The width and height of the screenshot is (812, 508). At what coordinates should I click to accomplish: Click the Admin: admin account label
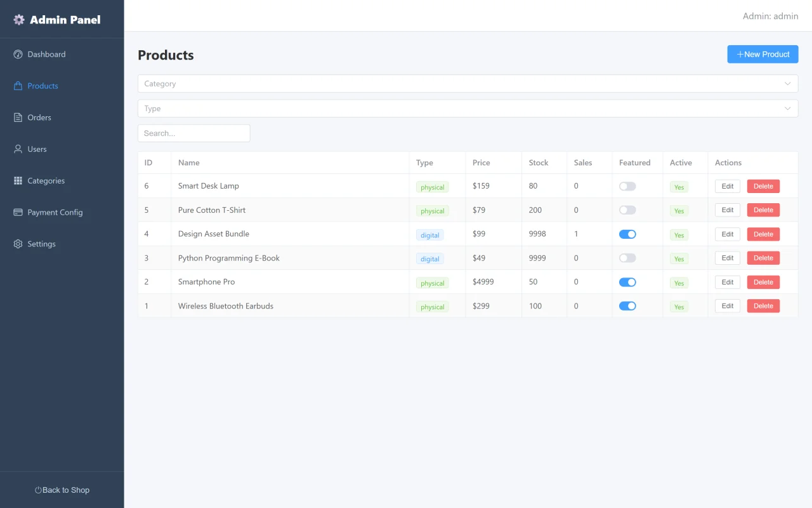pos(770,16)
